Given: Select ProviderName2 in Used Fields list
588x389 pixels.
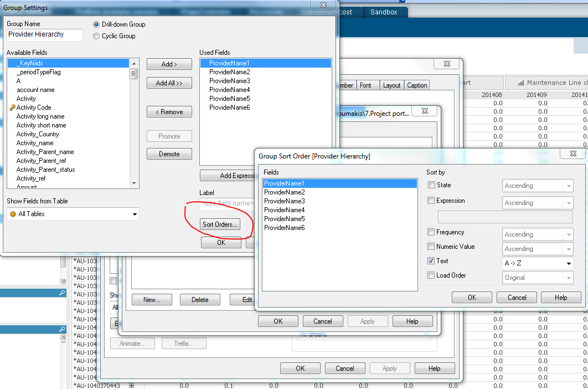Looking at the screenshot, I should 266,72.
